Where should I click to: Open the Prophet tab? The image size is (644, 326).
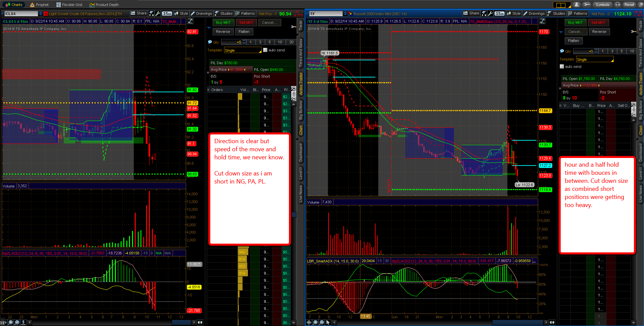point(39,5)
